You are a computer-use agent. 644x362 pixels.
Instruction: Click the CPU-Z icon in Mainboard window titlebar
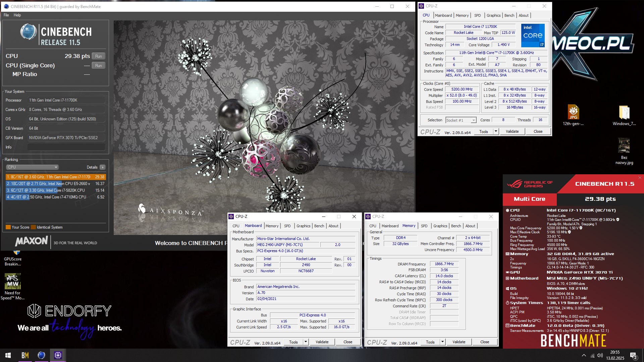(231, 217)
